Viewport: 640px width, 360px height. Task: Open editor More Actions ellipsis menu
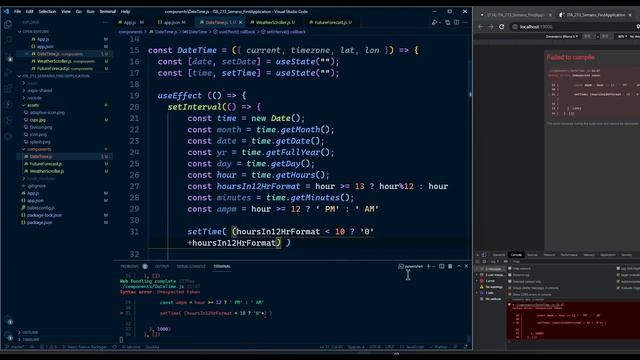pyautogui.click(x=465, y=22)
